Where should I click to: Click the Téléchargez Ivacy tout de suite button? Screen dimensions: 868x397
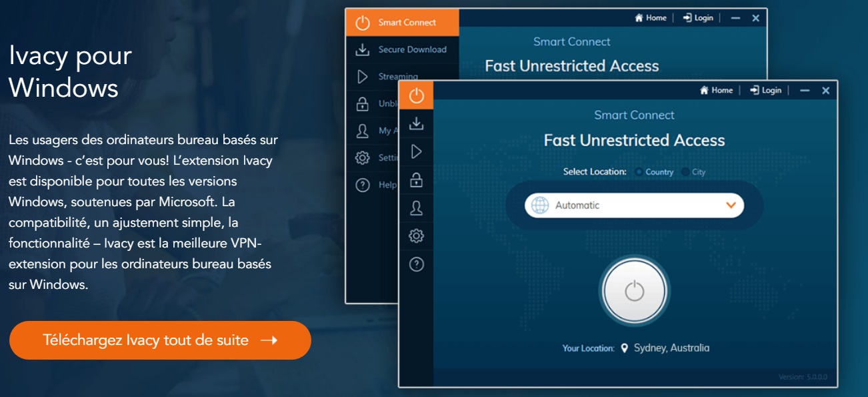pos(160,340)
